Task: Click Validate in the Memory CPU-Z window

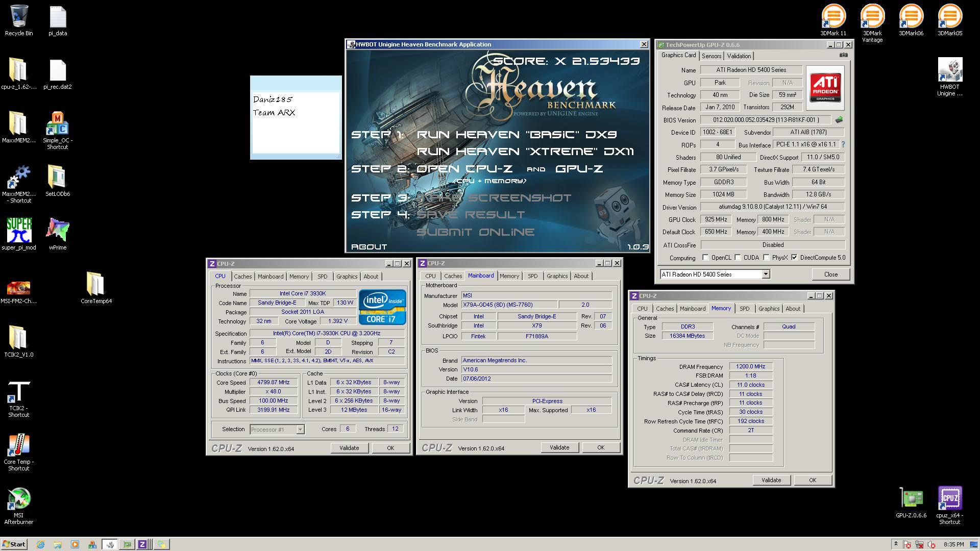Action: point(771,480)
